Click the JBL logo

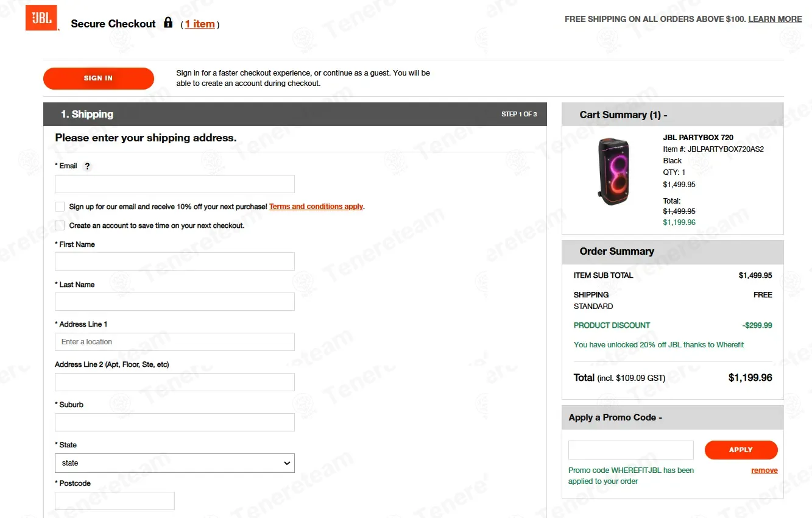41,18
